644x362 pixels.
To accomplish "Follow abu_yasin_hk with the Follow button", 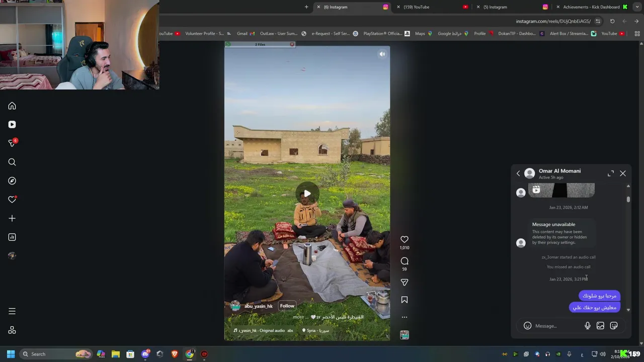I will (x=287, y=306).
